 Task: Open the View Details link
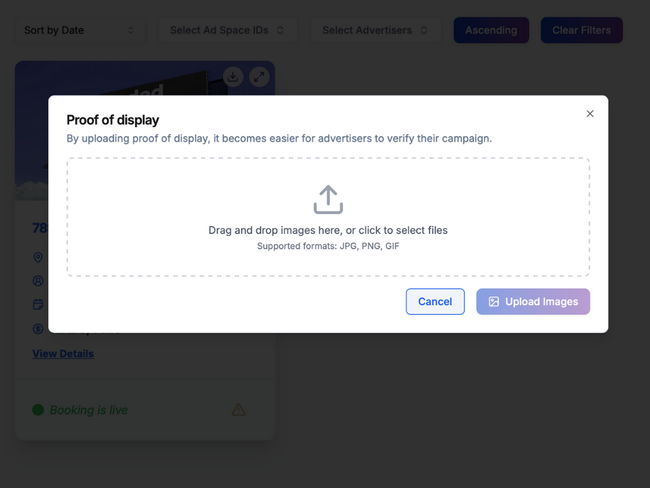63,354
